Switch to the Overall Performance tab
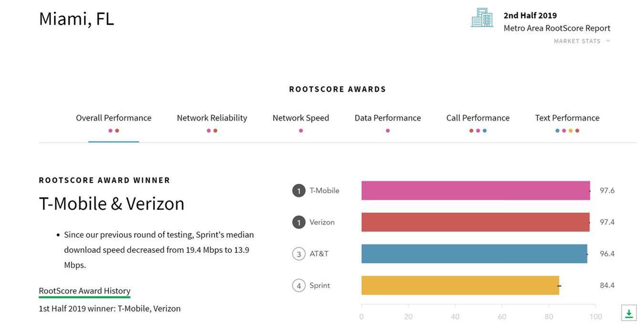Screen dimensions: 644x334 [x=114, y=118]
